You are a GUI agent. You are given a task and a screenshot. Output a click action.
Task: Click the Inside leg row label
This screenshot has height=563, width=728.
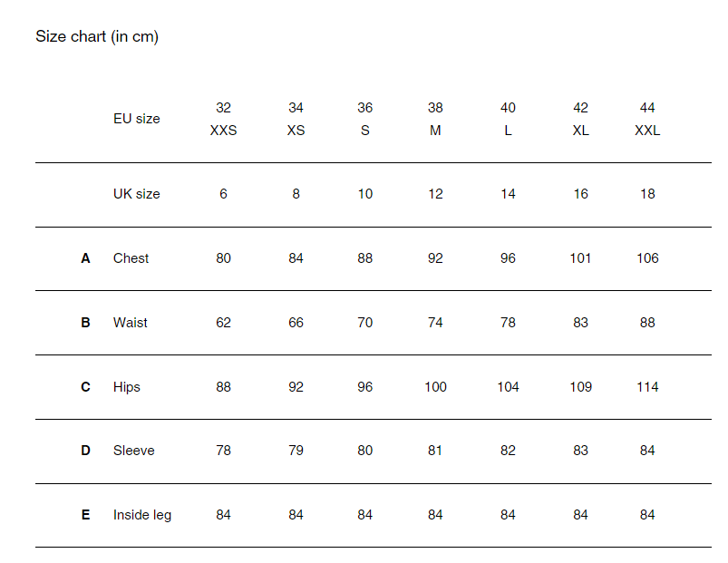coord(142,515)
